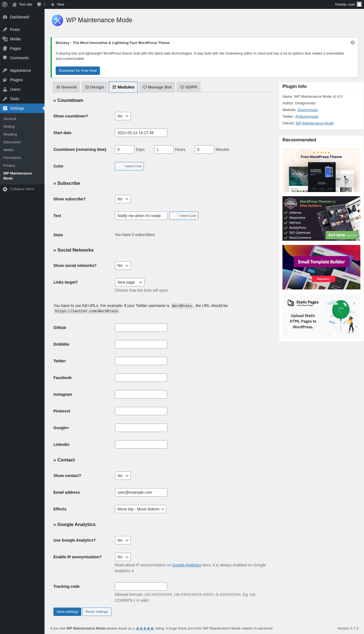Click the Dashboard gauge icon
The image size is (364, 634).
[x=5, y=17]
